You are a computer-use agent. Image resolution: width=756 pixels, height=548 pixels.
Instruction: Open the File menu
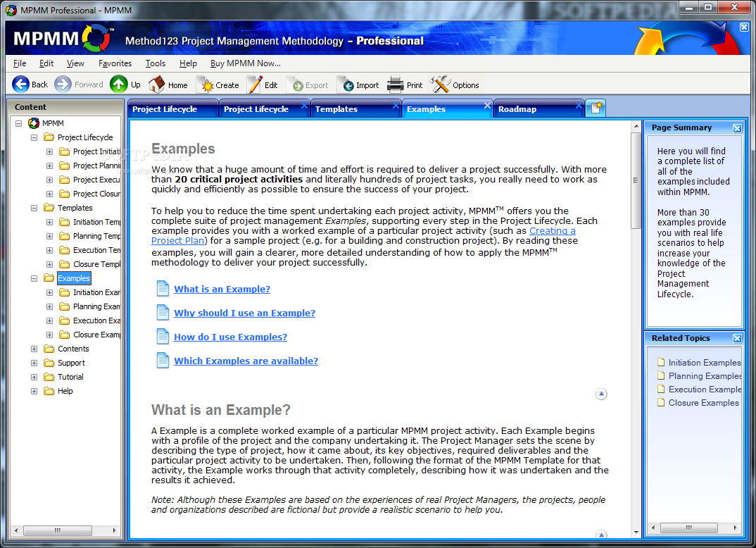pos(20,63)
